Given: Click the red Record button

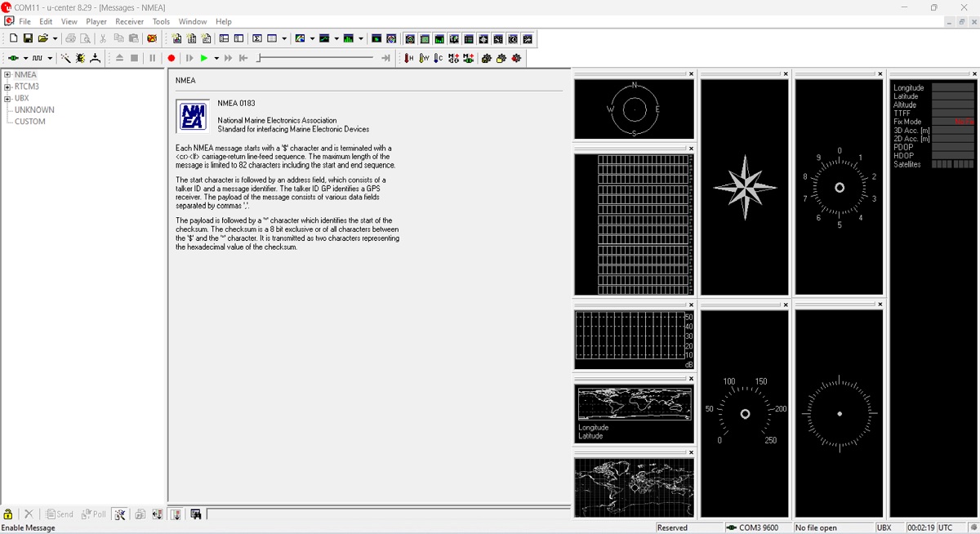Looking at the screenshot, I should click(x=171, y=58).
